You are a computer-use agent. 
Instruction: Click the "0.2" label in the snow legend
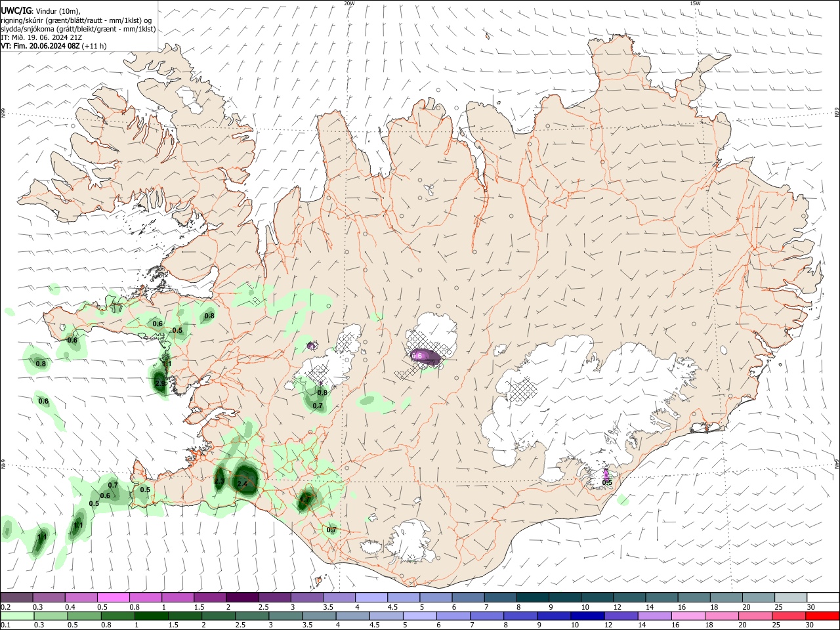(x=5, y=607)
